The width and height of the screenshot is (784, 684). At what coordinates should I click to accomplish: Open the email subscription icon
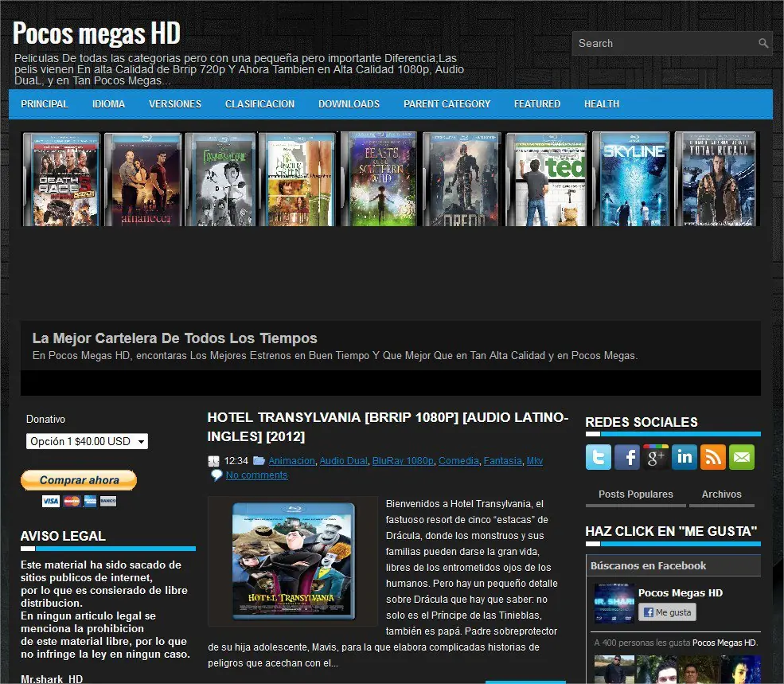[x=742, y=457]
